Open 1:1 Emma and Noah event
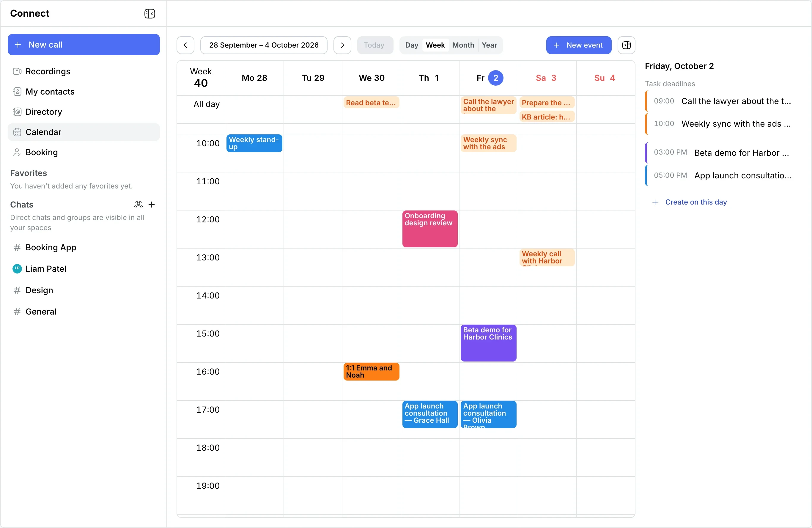 coord(371,371)
